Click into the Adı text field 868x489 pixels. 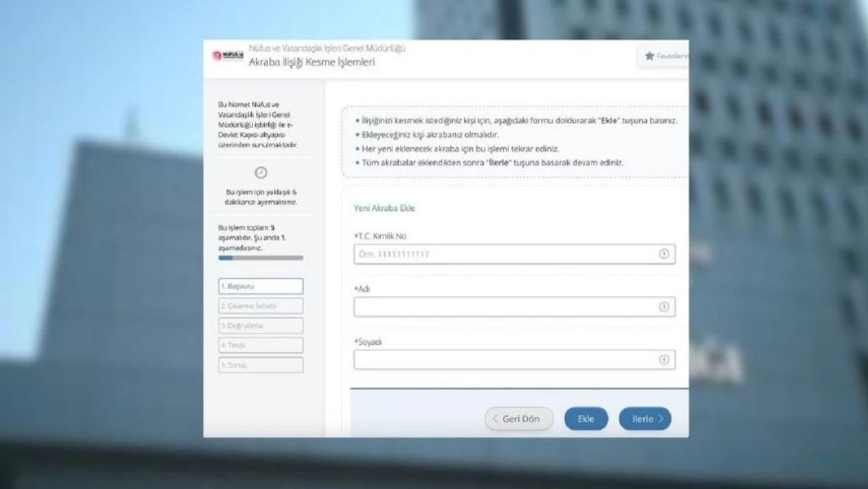tap(504, 307)
